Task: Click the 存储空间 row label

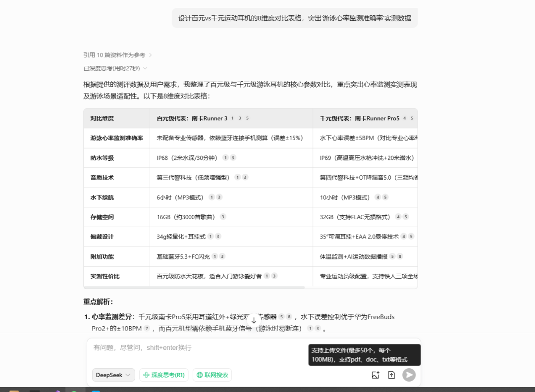Action: pos(102,217)
